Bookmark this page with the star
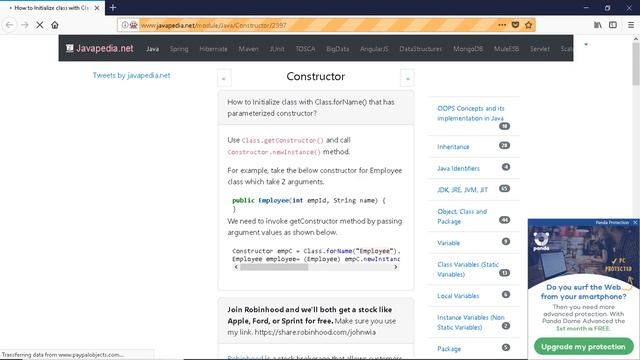Image resolution: width=640 pixels, height=360 pixels. coord(529,25)
